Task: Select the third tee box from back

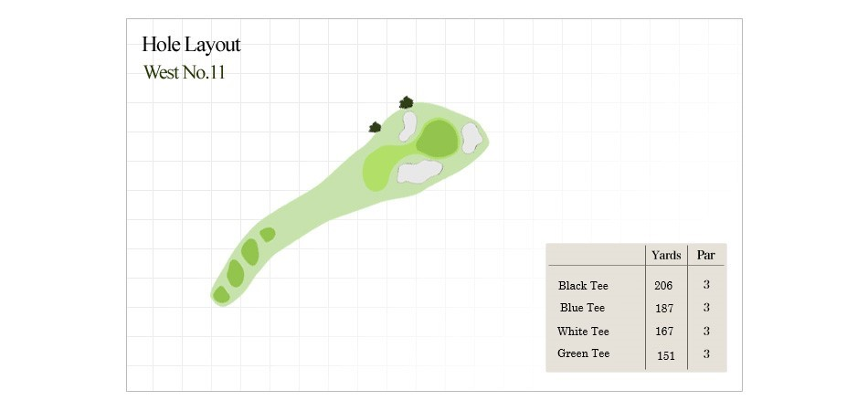Action: click(250, 252)
